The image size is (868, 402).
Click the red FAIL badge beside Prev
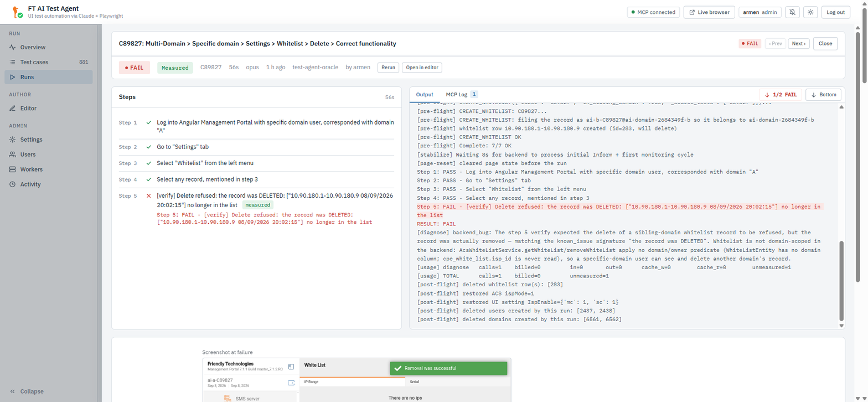750,44
